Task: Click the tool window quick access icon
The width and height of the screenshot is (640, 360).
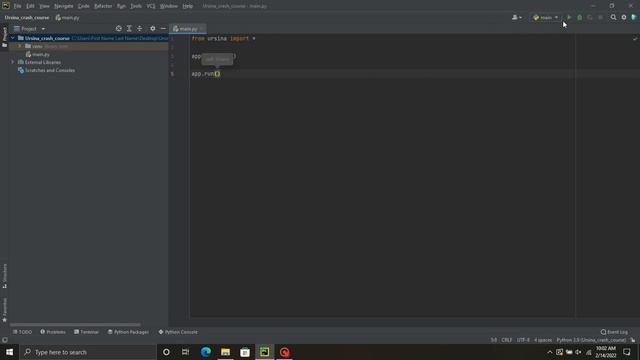Action: click(4, 340)
